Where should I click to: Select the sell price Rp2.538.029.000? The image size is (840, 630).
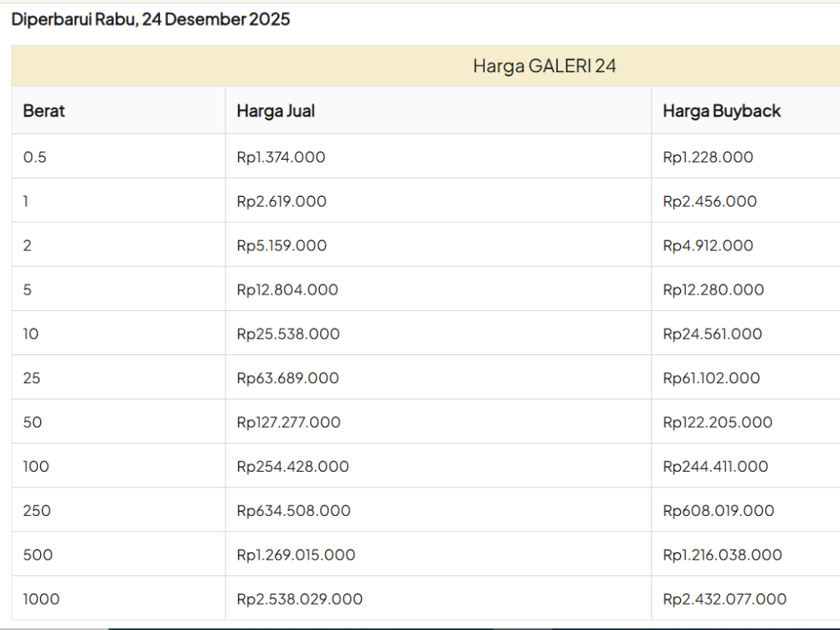tap(299, 600)
